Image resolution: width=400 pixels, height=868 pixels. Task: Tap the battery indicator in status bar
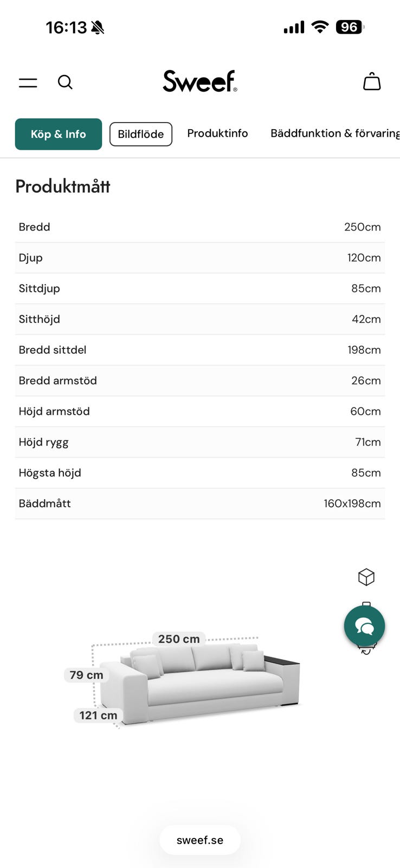tap(350, 27)
